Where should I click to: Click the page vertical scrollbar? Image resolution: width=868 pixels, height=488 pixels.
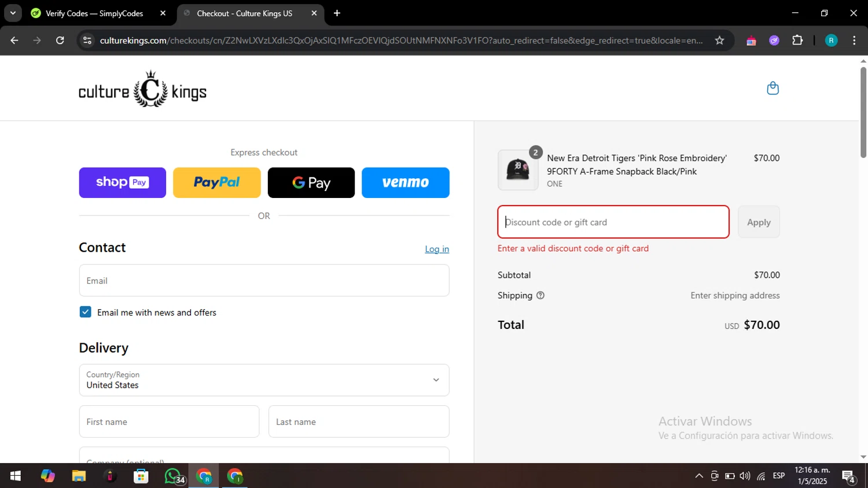[863, 113]
